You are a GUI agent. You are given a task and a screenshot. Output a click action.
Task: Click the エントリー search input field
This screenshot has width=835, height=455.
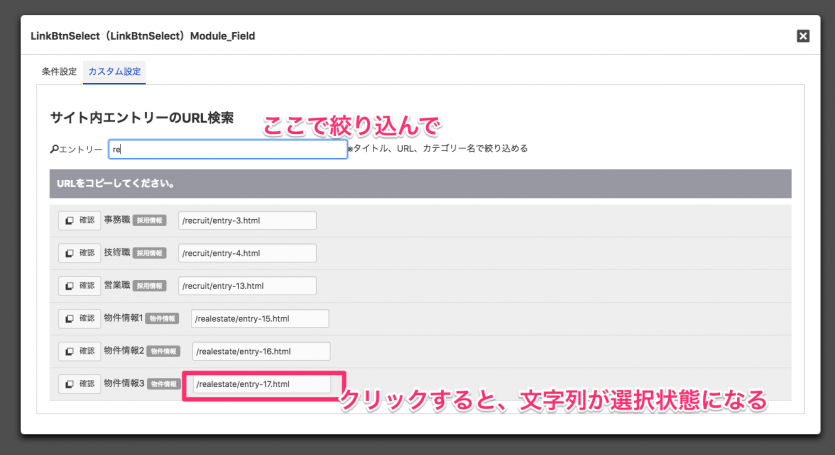coord(227,149)
